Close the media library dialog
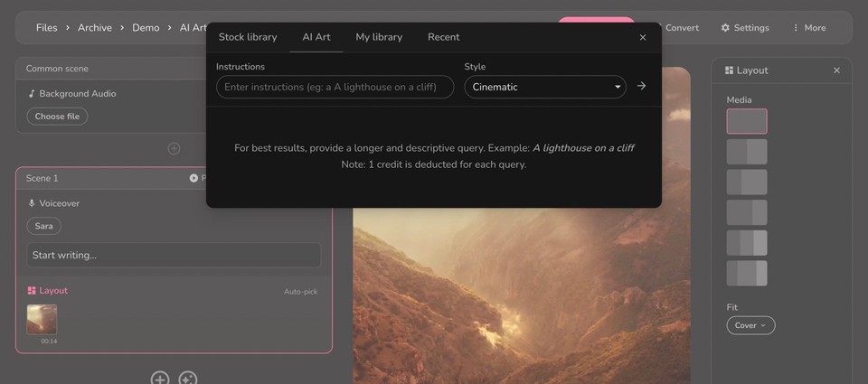This screenshot has height=384, width=868. point(643,38)
